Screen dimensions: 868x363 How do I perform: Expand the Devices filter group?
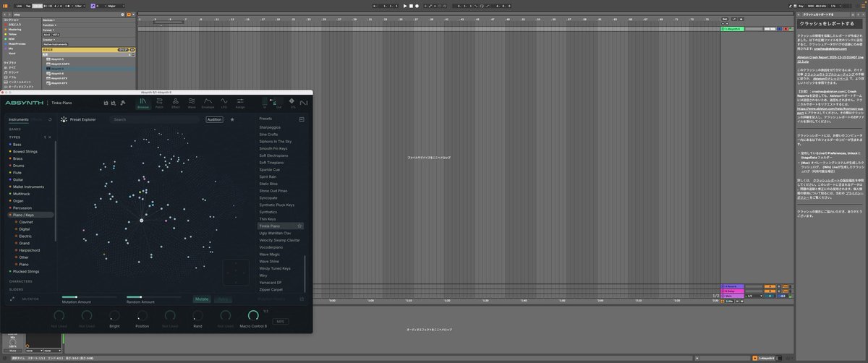[x=48, y=20]
